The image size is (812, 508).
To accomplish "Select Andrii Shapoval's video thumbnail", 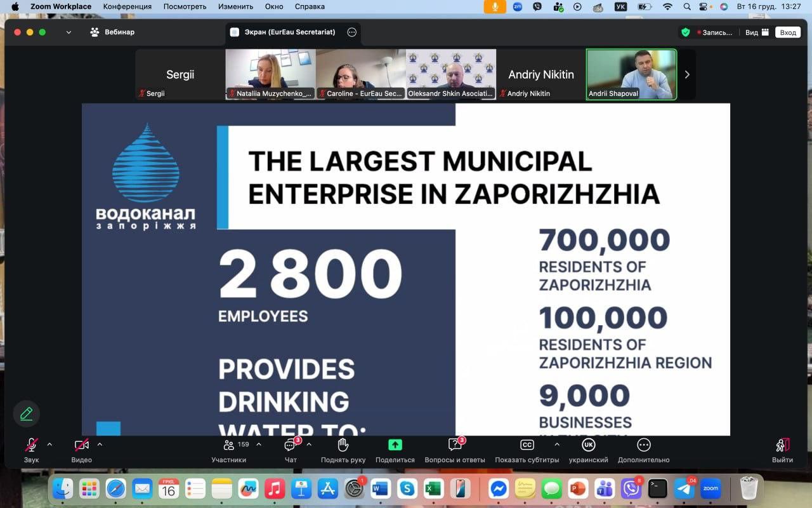I will pos(631,74).
